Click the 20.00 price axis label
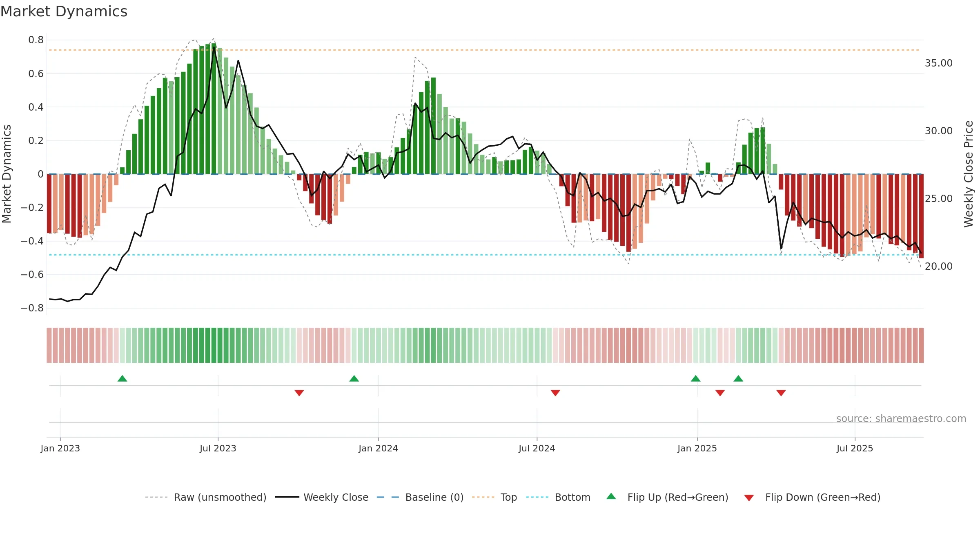The image size is (980, 551). coord(939,267)
